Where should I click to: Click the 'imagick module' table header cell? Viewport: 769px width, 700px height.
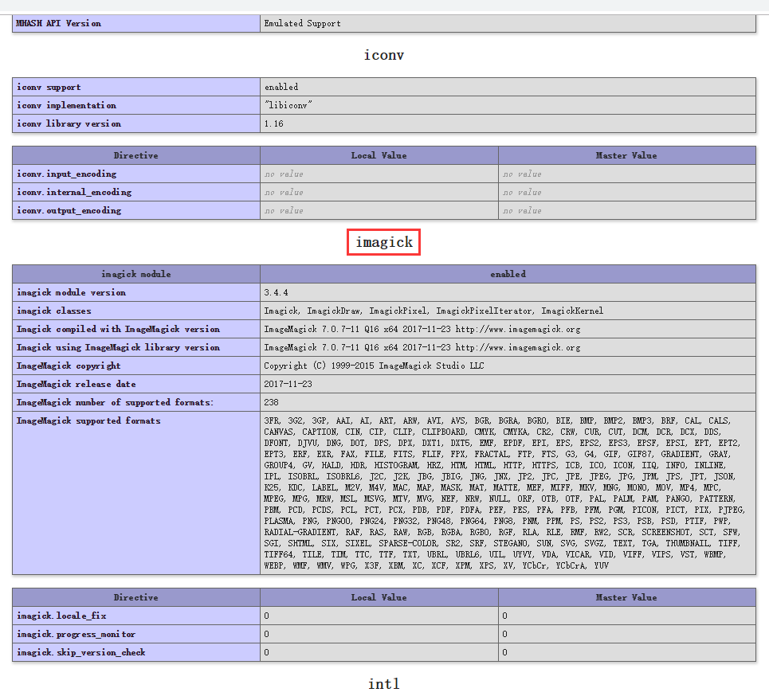136,274
